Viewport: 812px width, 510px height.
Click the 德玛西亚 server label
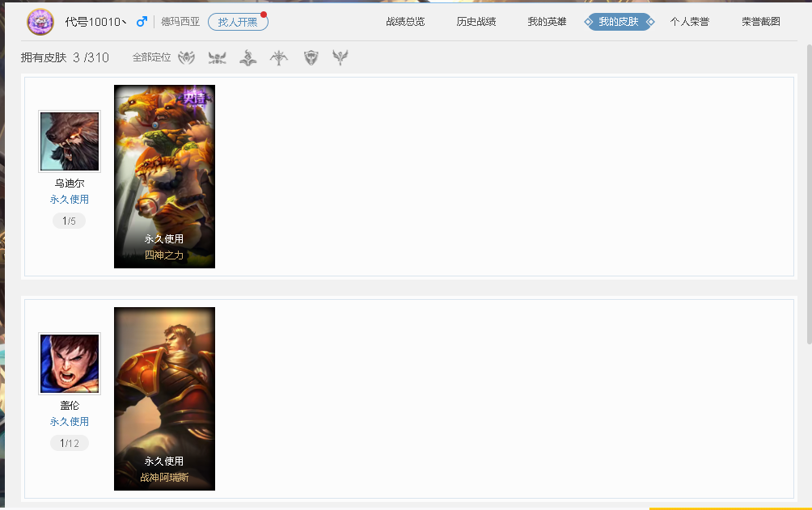pyautogui.click(x=180, y=22)
